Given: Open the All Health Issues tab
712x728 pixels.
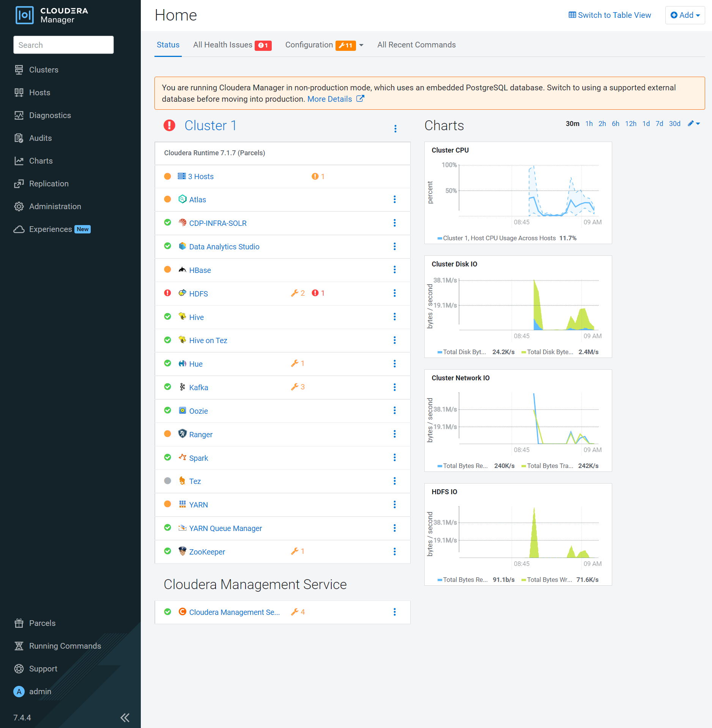Looking at the screenshot, I should (x=232, y=45).
